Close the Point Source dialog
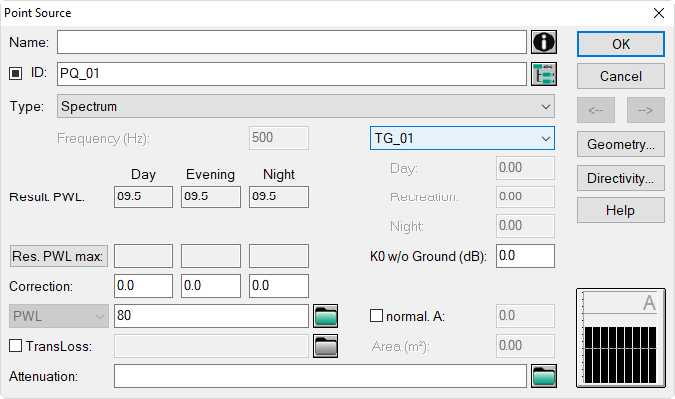This screenshot has width=675, height=399. (x=659, y=13)
